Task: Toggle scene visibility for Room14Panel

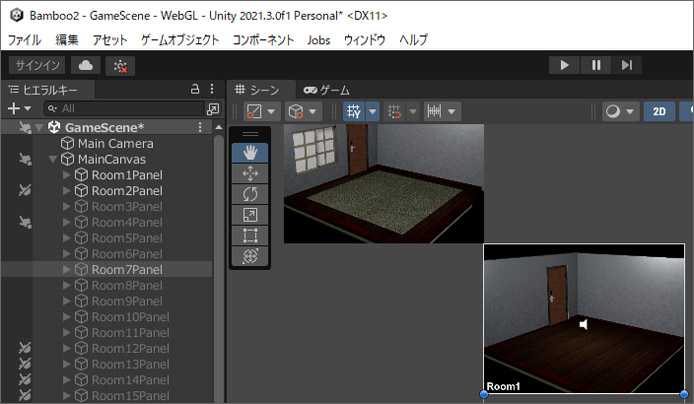Action: tap(25, 380)
